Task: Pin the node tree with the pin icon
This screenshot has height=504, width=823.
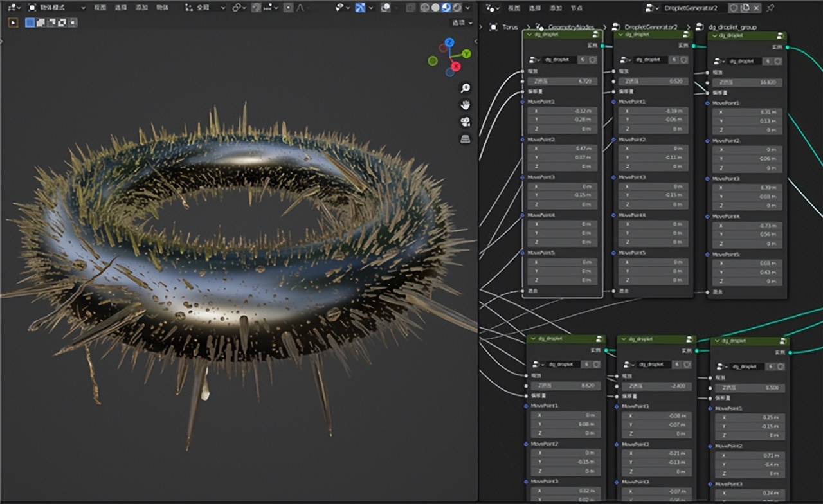Action: point(771,8)
